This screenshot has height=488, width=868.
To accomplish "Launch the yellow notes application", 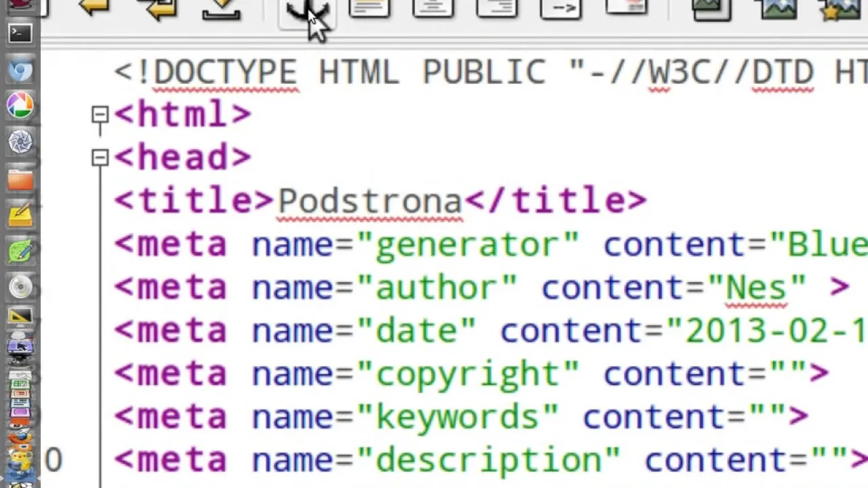I will click(20, 215).
